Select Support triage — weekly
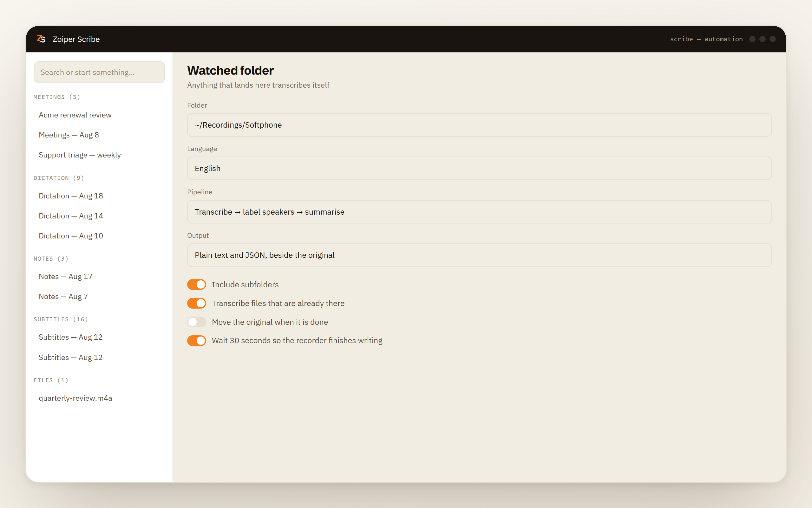The image size is (812, 508). point(80,155)
